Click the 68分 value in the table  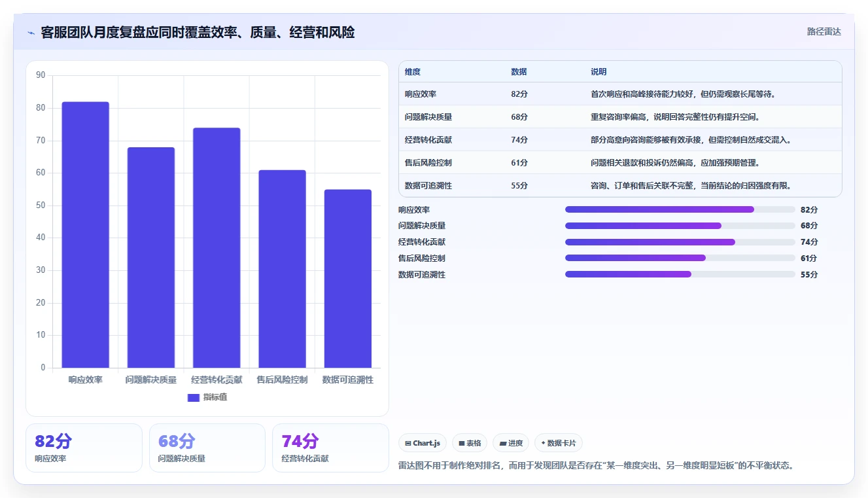519,117
